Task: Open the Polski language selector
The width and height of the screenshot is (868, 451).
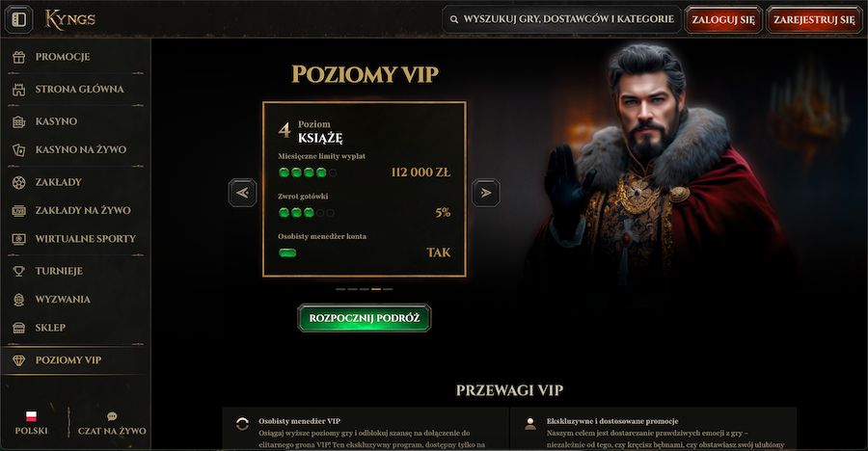Action: 32,424
